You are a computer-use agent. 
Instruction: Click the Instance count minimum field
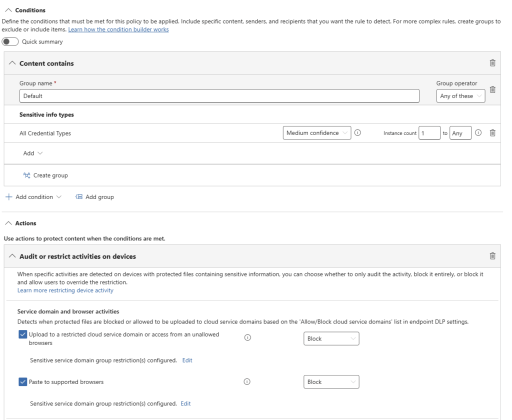(429, 133)
